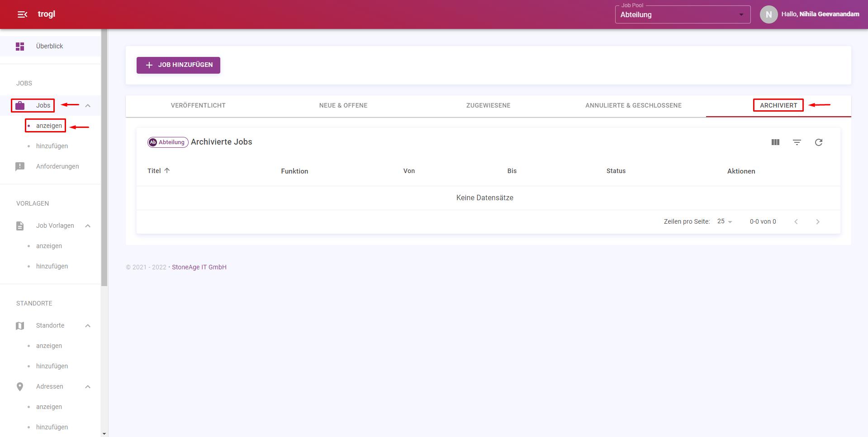868x437 pixels.
Task: Click the Von column header
Action: click(409, 171)
